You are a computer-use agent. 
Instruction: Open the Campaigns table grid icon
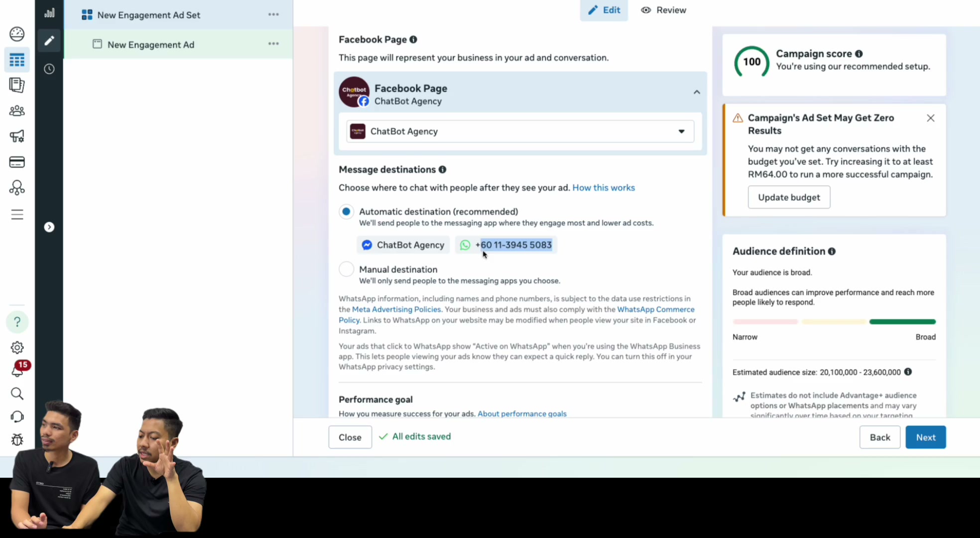17,60
